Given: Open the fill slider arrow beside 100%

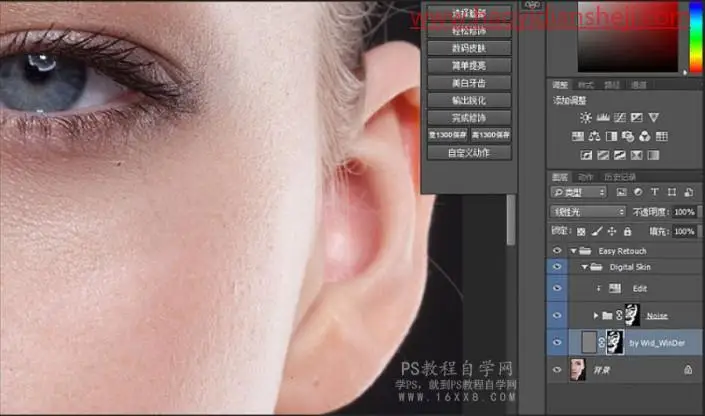Looking at the screenshot, I should point(700,232).
